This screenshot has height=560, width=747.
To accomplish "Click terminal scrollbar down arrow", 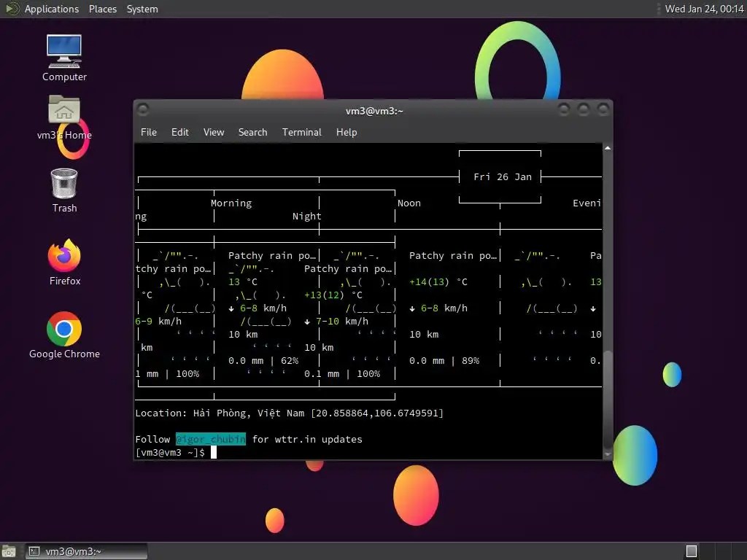I will tap(608, 455).
